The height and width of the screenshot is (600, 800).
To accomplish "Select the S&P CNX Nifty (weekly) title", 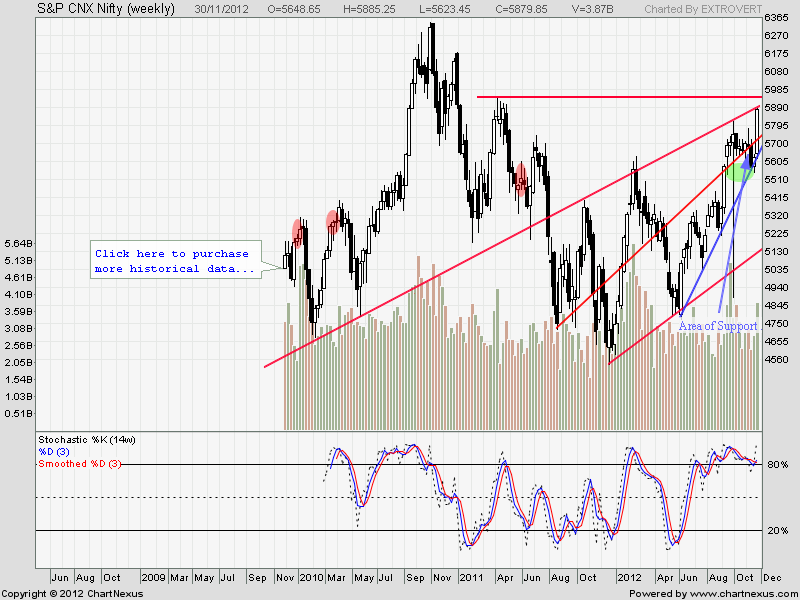I will pos(92,9).
